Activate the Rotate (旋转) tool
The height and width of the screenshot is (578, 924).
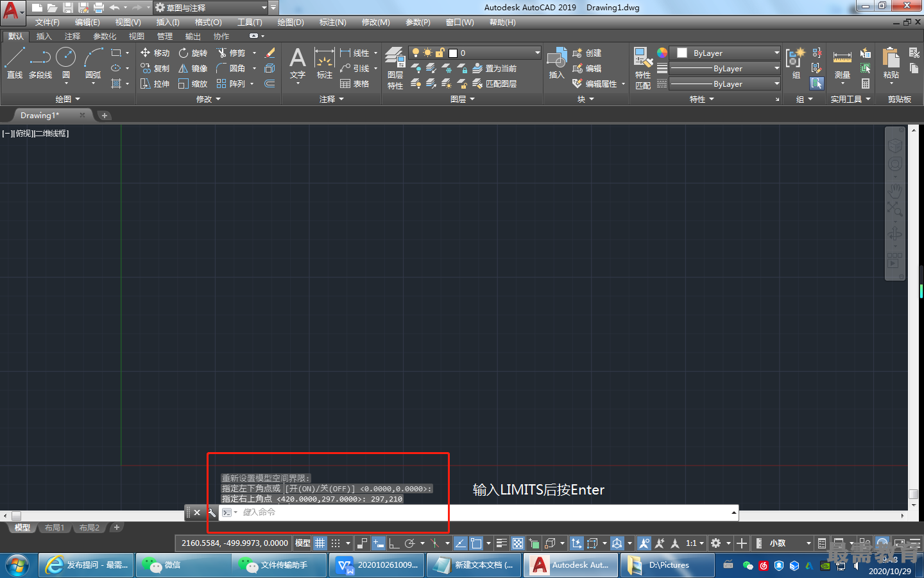[x=193, y=53]
